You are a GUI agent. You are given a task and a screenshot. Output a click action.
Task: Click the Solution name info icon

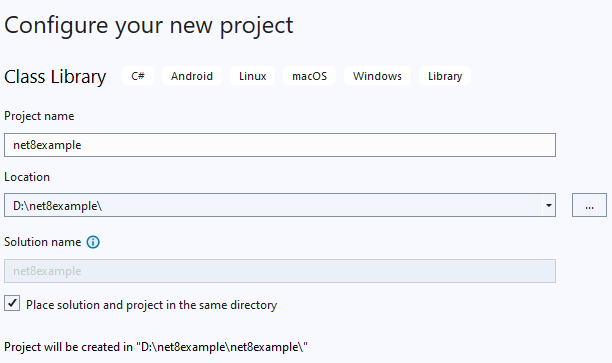pyautogui.click(x=93, y=242)
